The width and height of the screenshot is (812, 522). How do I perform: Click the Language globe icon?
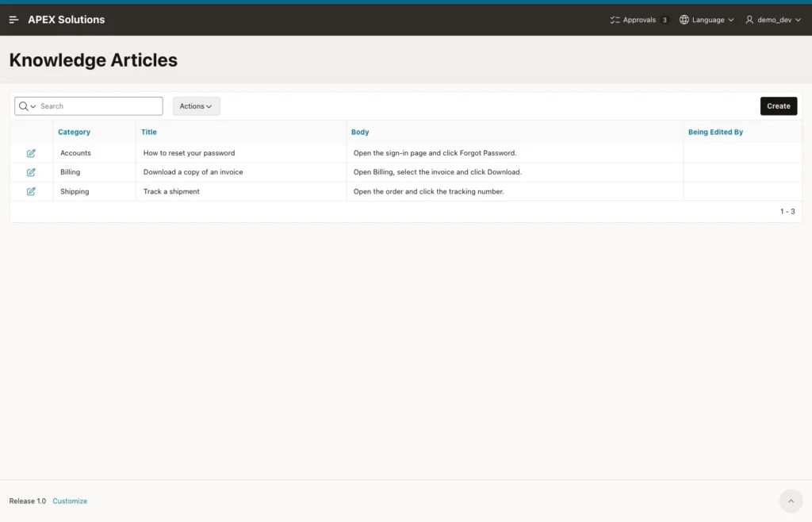click(684, 20)
